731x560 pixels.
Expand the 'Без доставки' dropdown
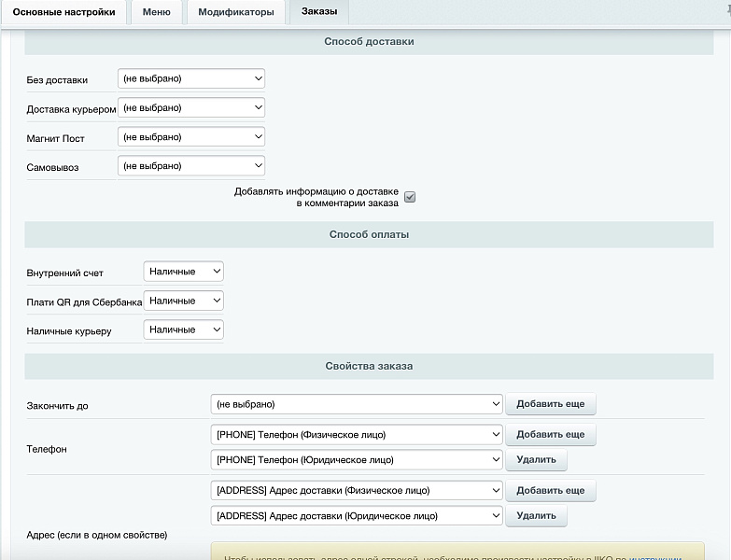(x=191, y=79)
